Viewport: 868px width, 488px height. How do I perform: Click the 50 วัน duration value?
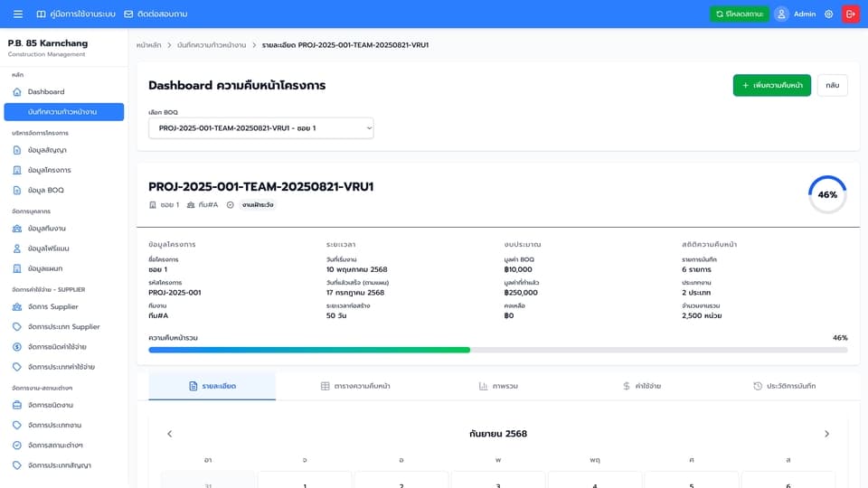336,315
